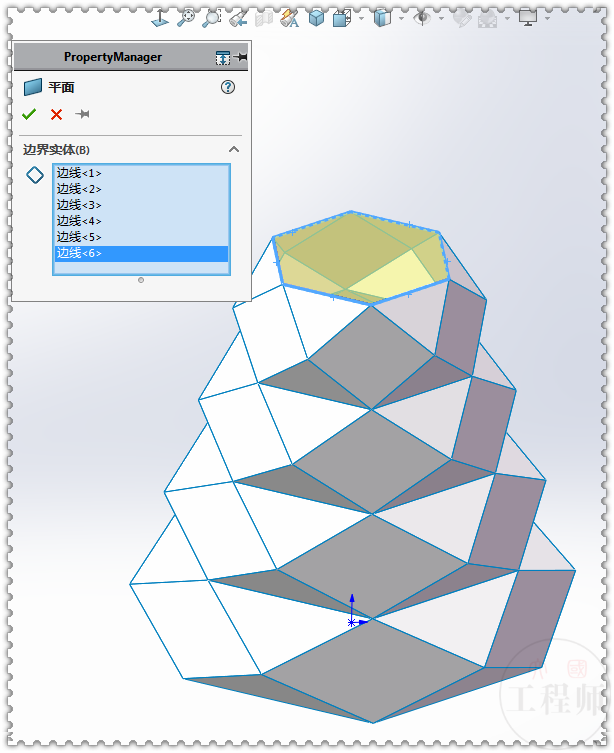Pin the PropertyManager panel header
This screenshot has height=753, width=614.
[240, 57]
